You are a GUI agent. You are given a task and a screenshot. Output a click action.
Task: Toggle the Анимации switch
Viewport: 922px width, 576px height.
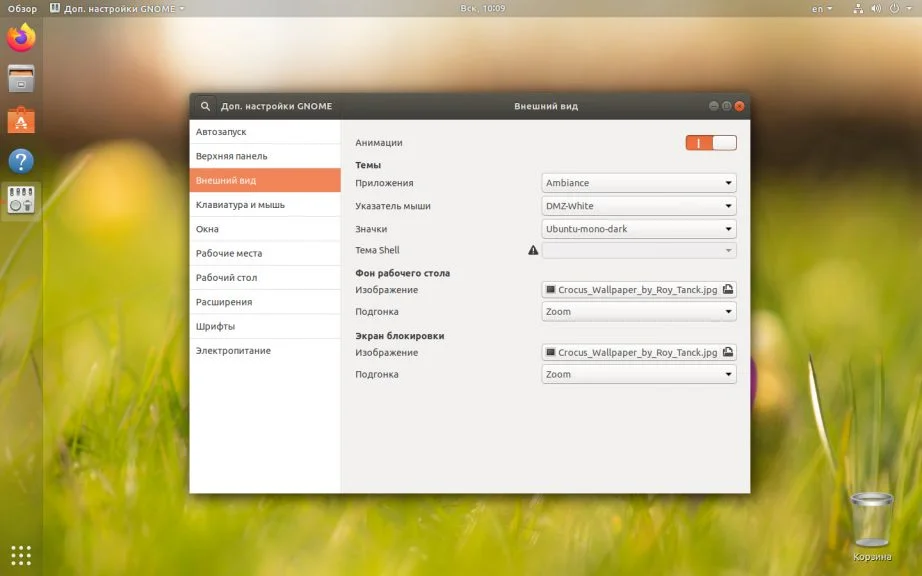coord(711,143)
